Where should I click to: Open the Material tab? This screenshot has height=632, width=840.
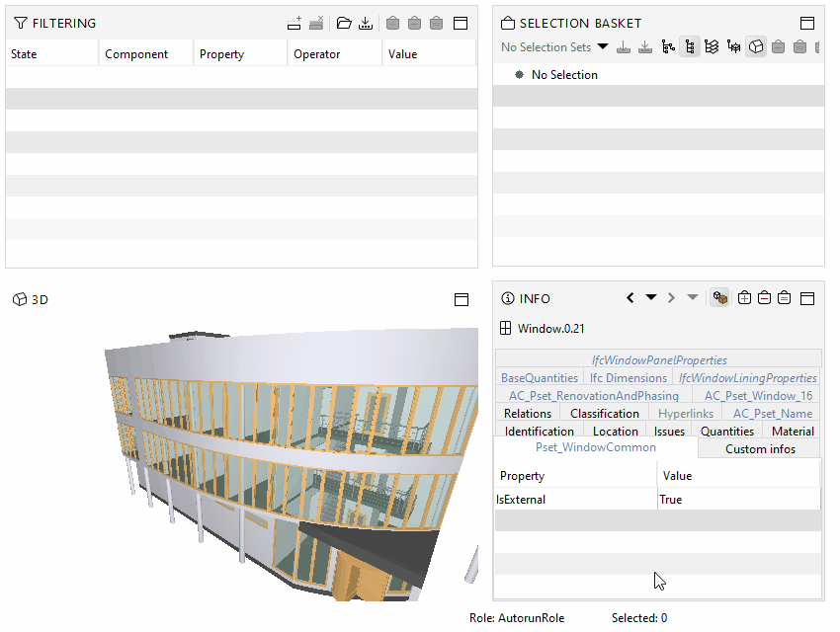(793, 431)
